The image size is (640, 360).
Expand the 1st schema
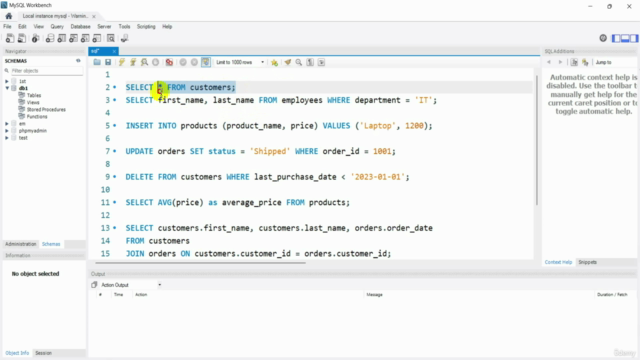coord(7,81)
